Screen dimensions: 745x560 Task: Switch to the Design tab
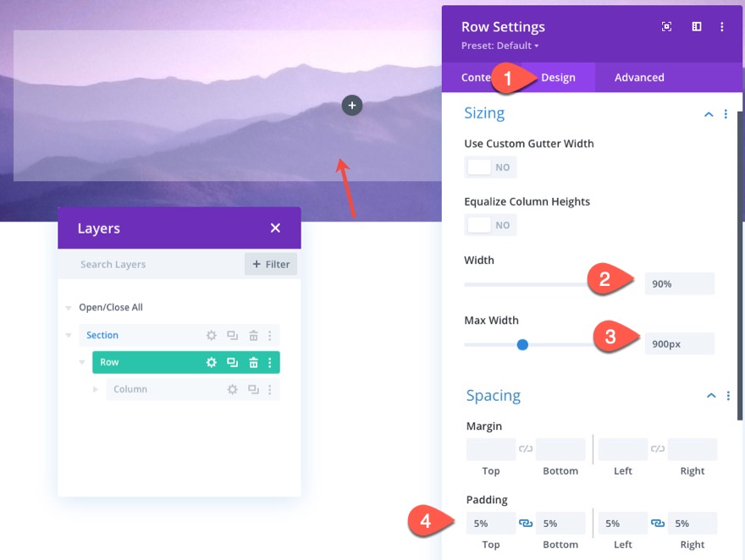tap(558, 77)
